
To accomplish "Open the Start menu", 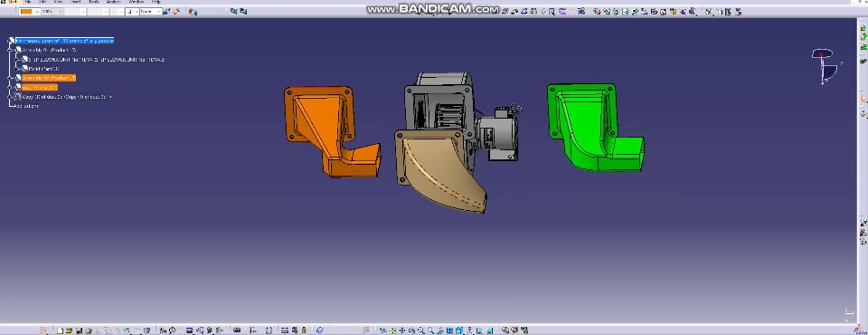I will (x=12, y=2).
